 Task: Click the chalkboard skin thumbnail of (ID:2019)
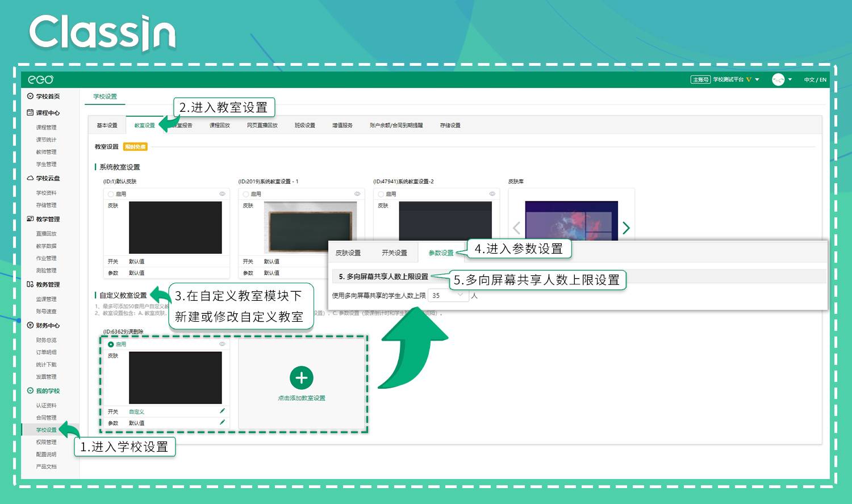[x=311, y=228]
